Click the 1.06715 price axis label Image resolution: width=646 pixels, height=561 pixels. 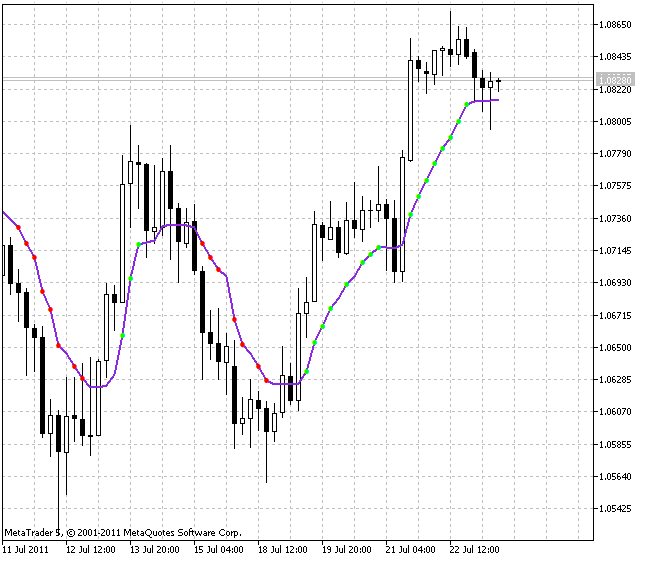615,316
